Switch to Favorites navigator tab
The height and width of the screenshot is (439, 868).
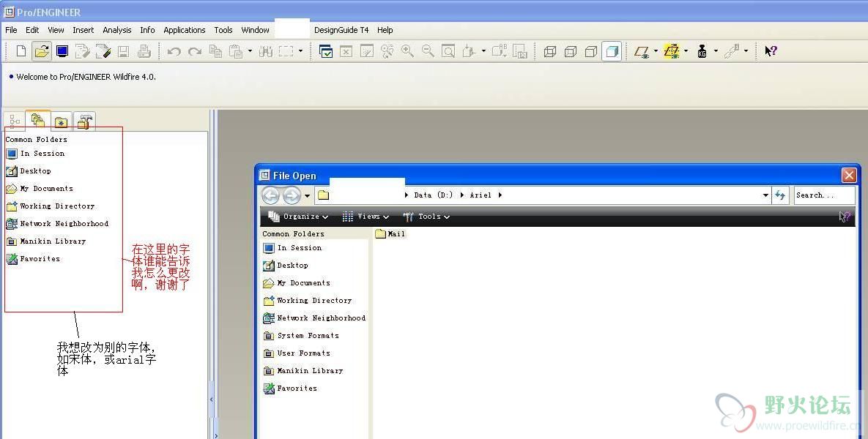pos(61,121)
